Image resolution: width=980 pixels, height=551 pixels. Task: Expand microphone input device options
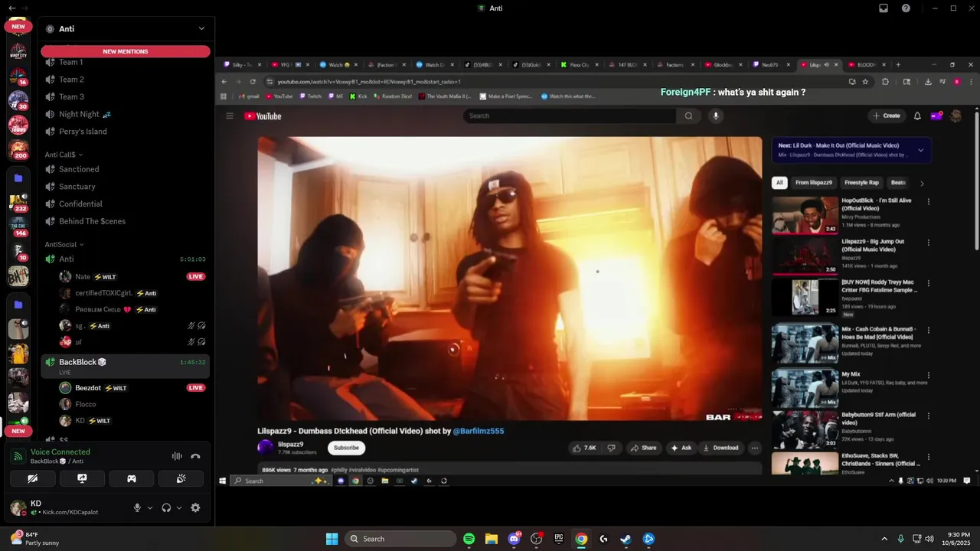coord(149,507)
